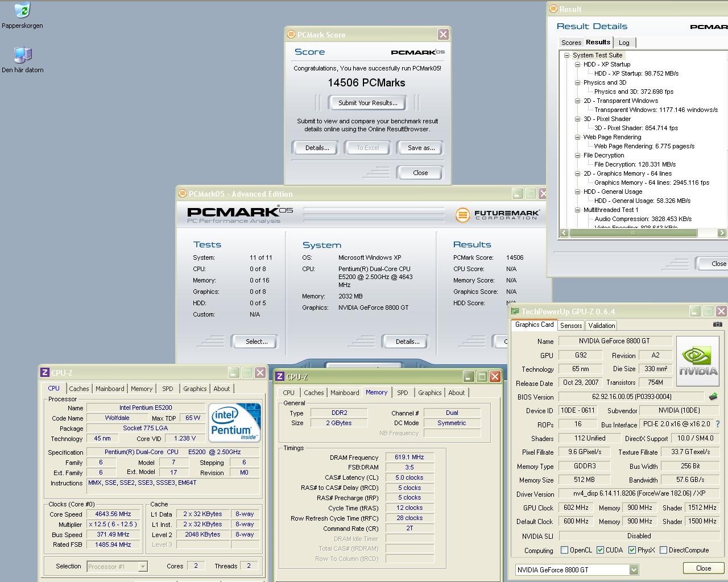This screenshot has height=582, width=728.
Task: Switch to Scores tab in Result window
Action: click(571, 43)
